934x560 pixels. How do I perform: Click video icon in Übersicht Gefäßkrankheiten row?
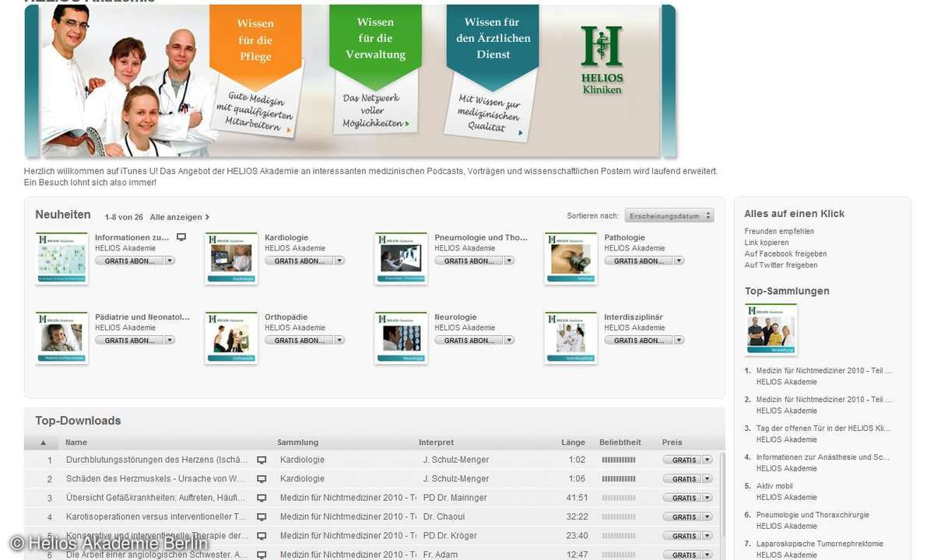pyautogui.click(x=262, y=498)
